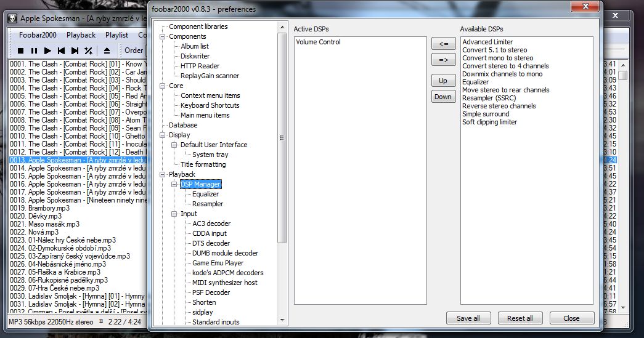Play a random track icon
The width and height of the screenshot is (644, 338).
(x=88, y=51)
